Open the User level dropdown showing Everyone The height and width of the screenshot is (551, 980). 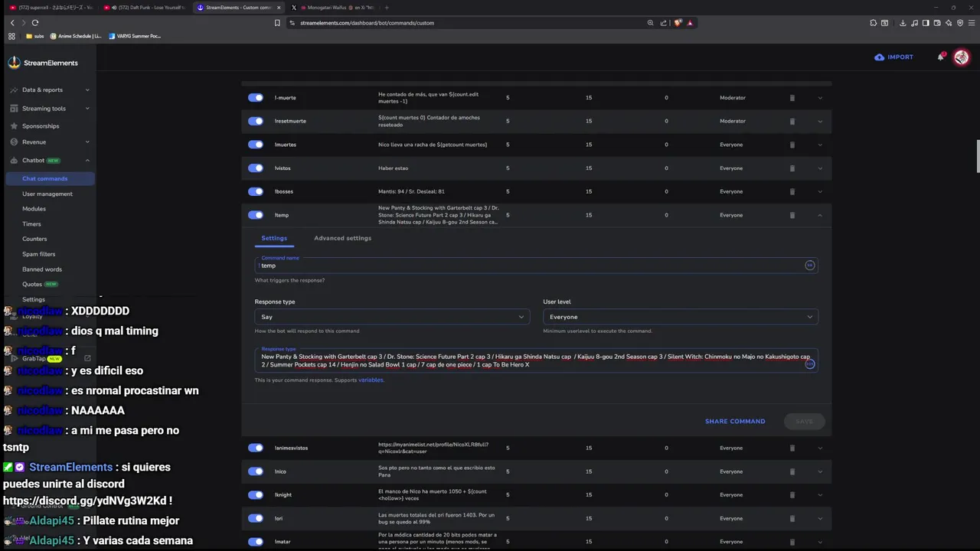click(681, 317)
